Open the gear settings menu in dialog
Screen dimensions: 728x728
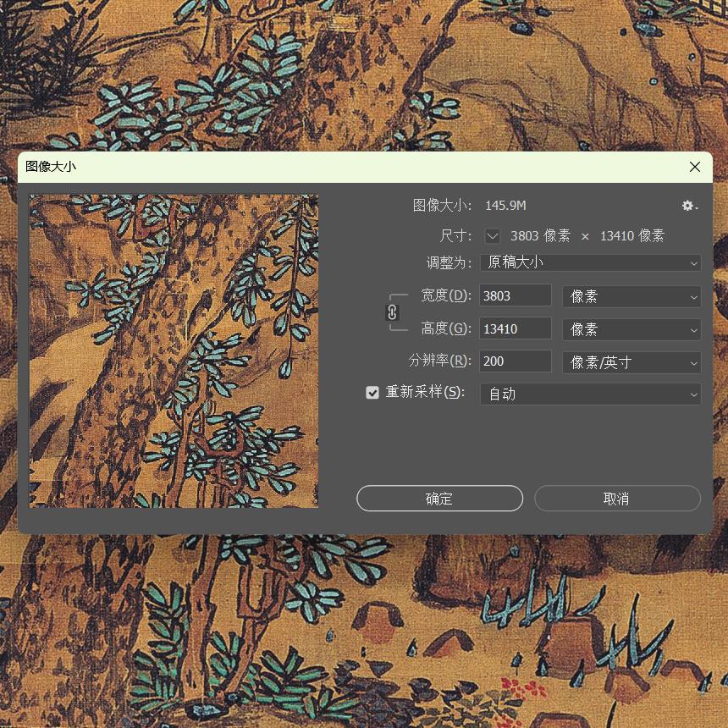pos(690,206)
